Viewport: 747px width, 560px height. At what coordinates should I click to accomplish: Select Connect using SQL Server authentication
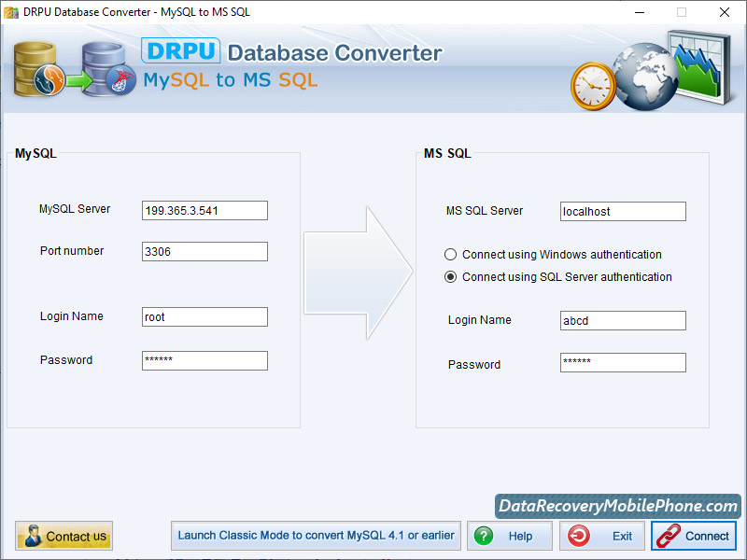click(450, 276)
